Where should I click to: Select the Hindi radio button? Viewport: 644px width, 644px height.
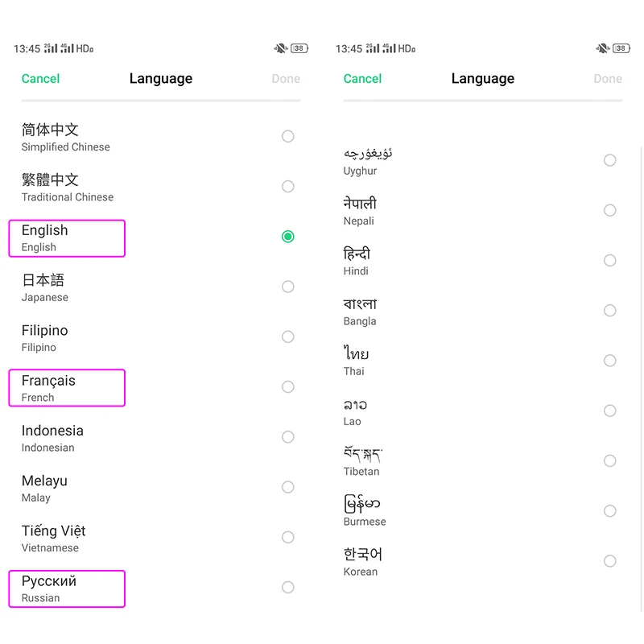point(609,261)
